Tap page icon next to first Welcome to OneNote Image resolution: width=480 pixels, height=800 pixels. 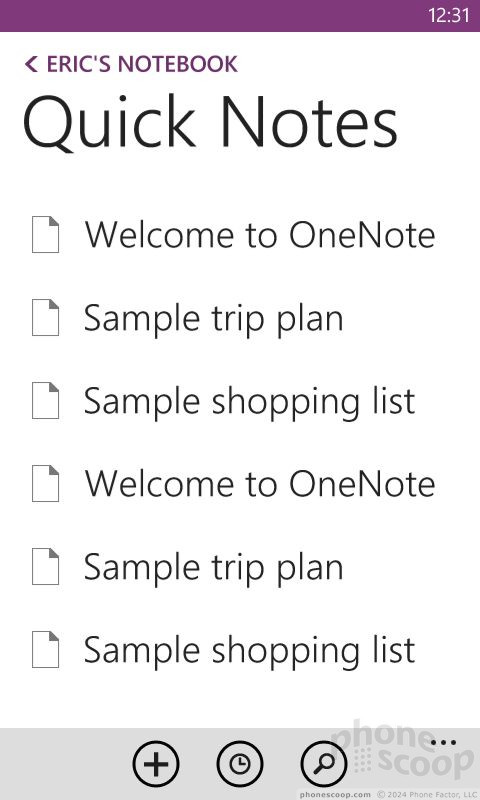coord(45,235)
